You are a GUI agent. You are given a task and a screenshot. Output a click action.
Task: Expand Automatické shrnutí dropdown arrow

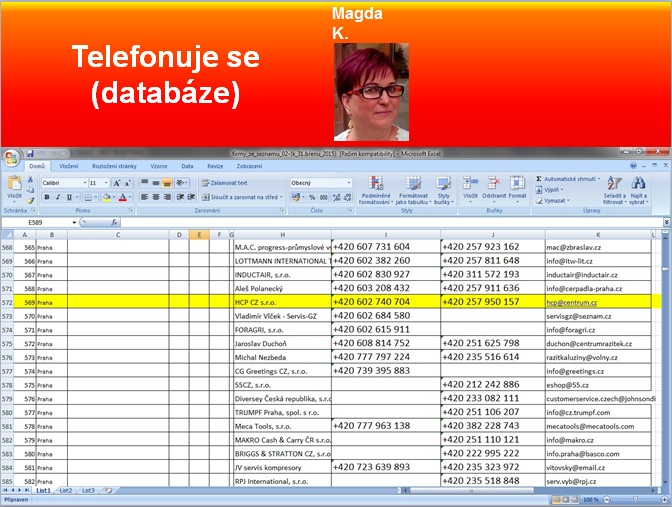click(x=599, y=179)
